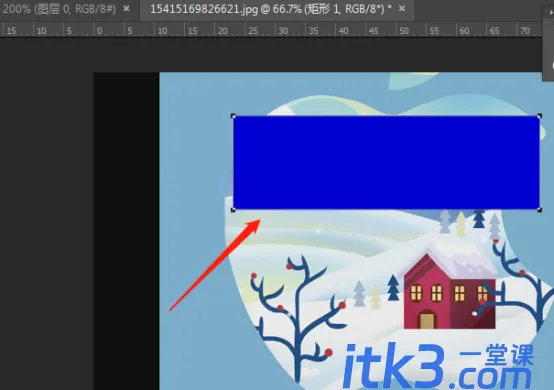Click the arched door of the red house
The width and height of the screenshot is (554, 390).
tap(427, 319)
